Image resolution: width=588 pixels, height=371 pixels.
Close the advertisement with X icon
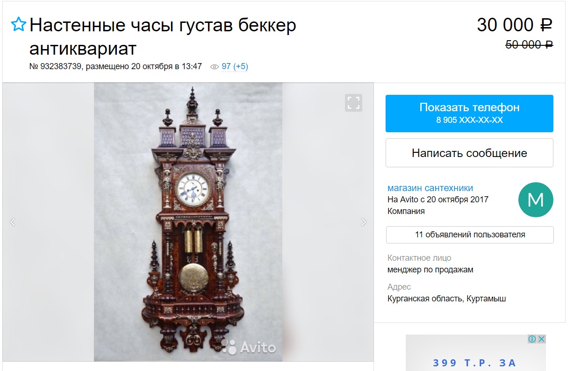541,339
